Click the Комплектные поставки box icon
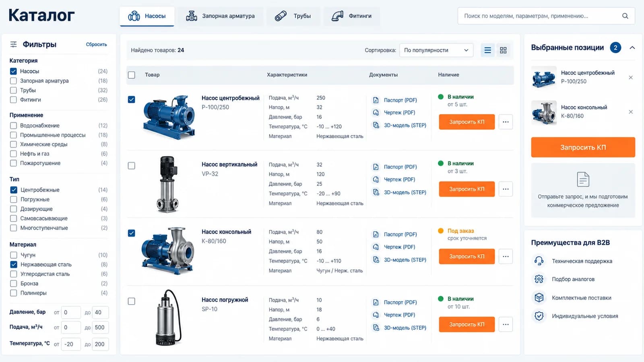Screen dimensions: 644x362 click(x=539, y=298)
